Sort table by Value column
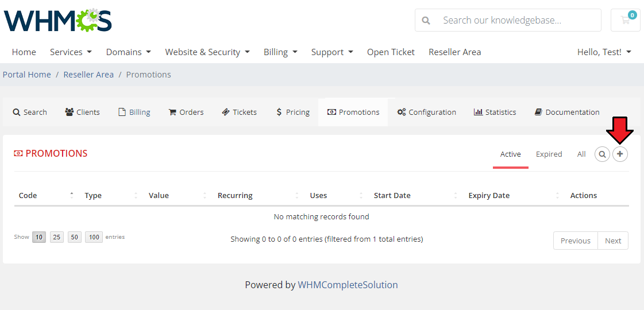Image resolution: width=644 pixels, height=310 pixels. (178, 195)
